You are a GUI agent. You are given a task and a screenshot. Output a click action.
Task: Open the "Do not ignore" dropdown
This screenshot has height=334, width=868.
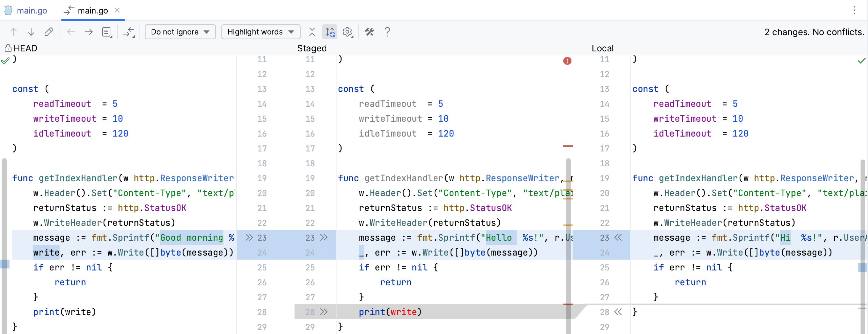click(180, 32)
